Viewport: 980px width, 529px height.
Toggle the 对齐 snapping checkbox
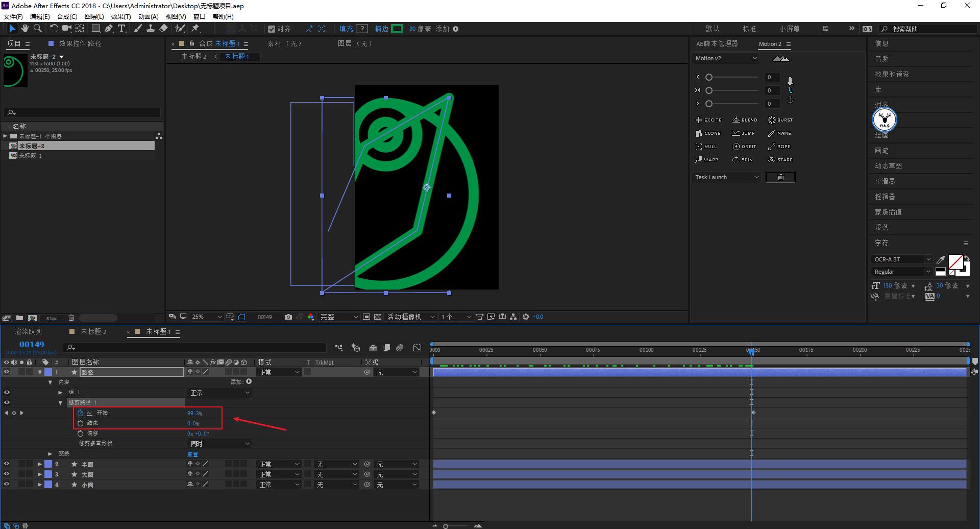coord(272,29)
